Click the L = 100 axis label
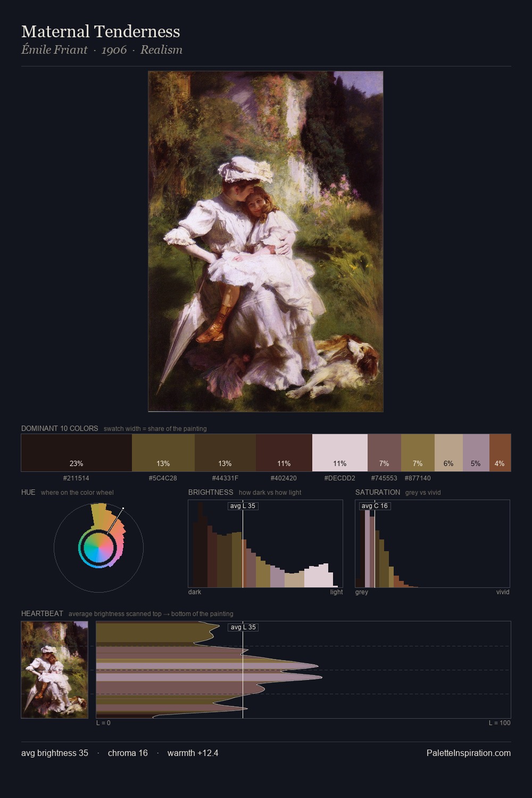Image resolution: width=532 pixels, height=798 pixels. (x=500, y=723)
